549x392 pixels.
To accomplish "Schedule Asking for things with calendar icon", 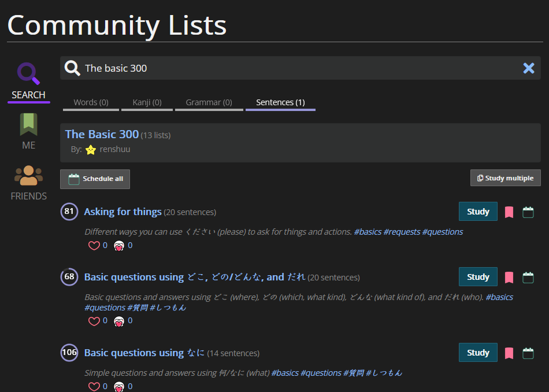I will [528, 212].
